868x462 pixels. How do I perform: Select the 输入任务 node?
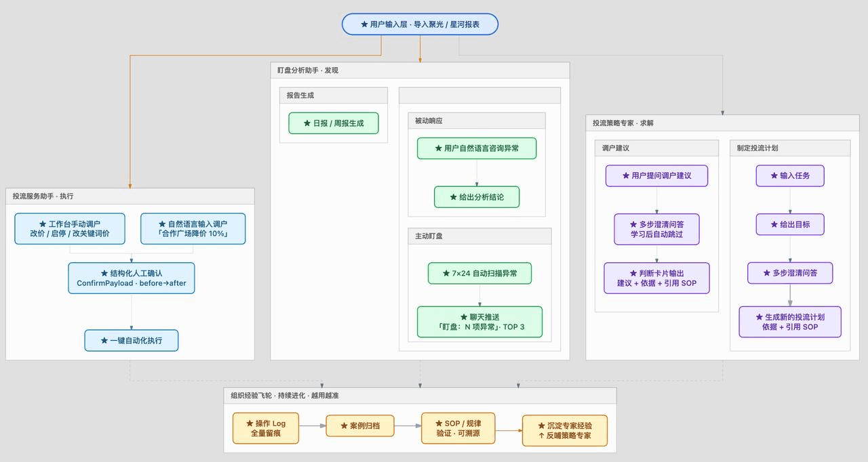pos(790,175)
